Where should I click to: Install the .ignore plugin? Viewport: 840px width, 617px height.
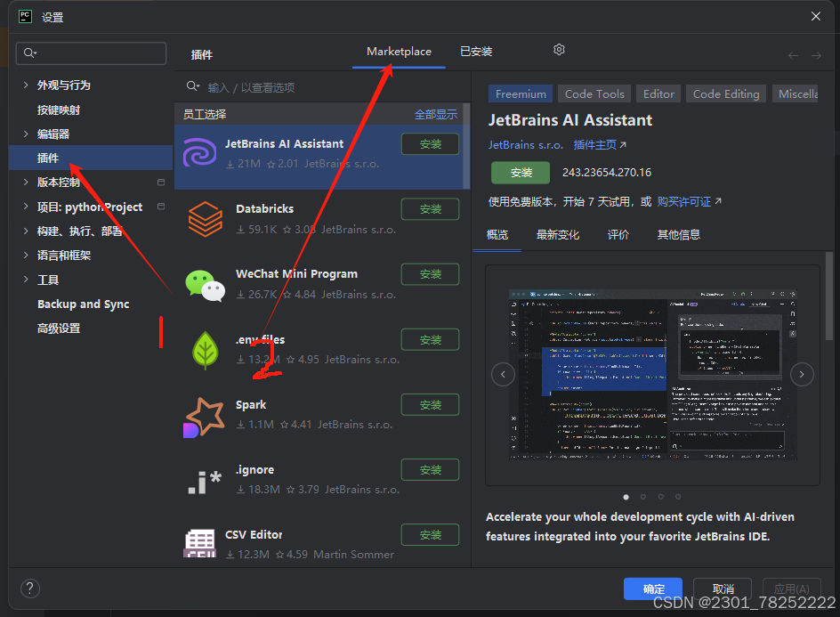pyautogui.click(x=430, y=470)
